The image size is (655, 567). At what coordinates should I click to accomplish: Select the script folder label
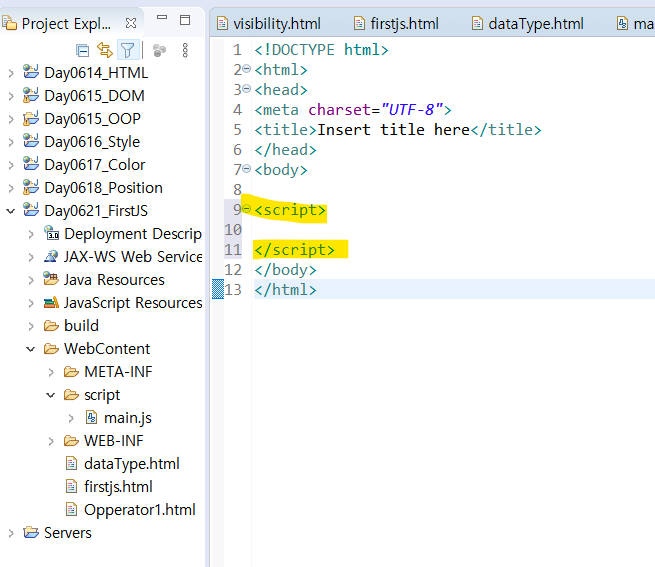pyautogui.click(x=102, y=395)
